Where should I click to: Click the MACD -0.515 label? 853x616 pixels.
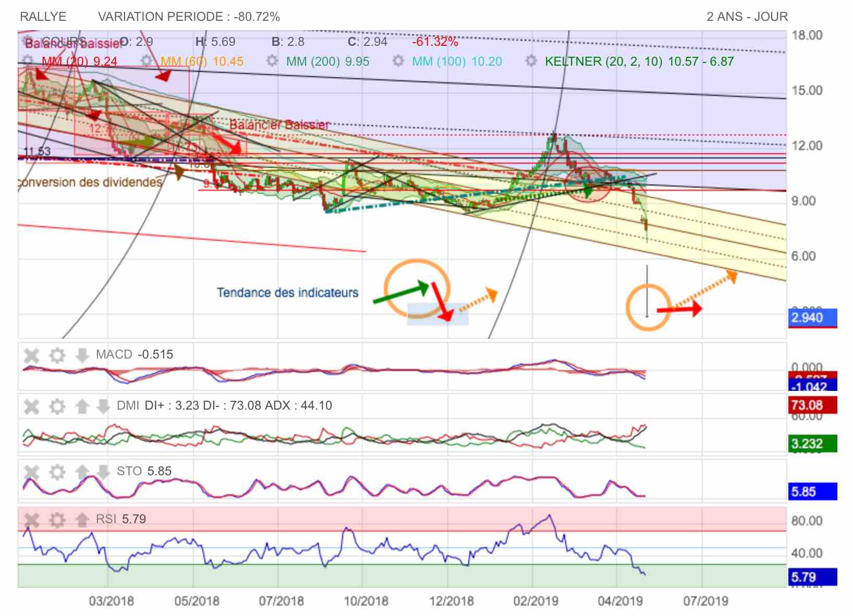(135, 355)
